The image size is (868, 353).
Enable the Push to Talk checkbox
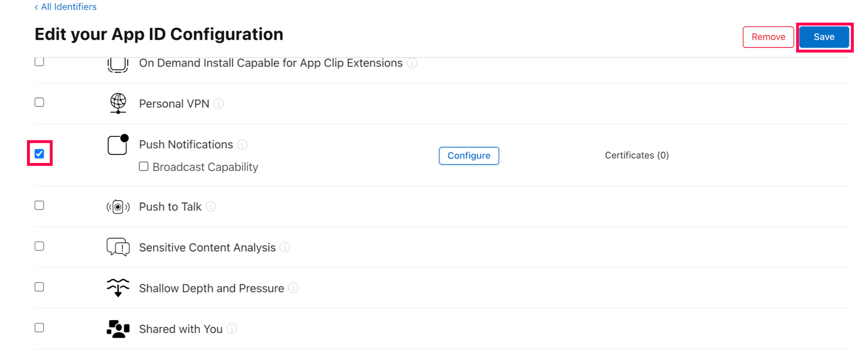click(x=39, y=205)
